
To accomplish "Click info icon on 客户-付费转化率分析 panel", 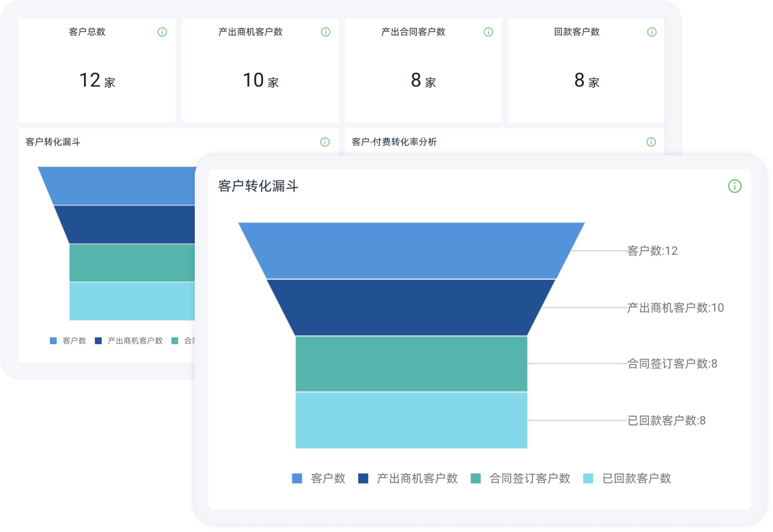I will pos(651,142).
